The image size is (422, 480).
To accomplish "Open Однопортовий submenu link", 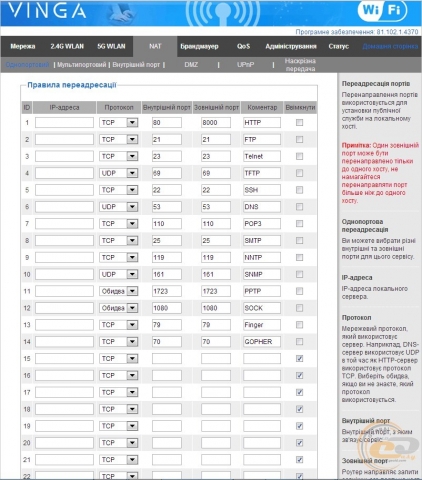I will [x=27, y=65].
